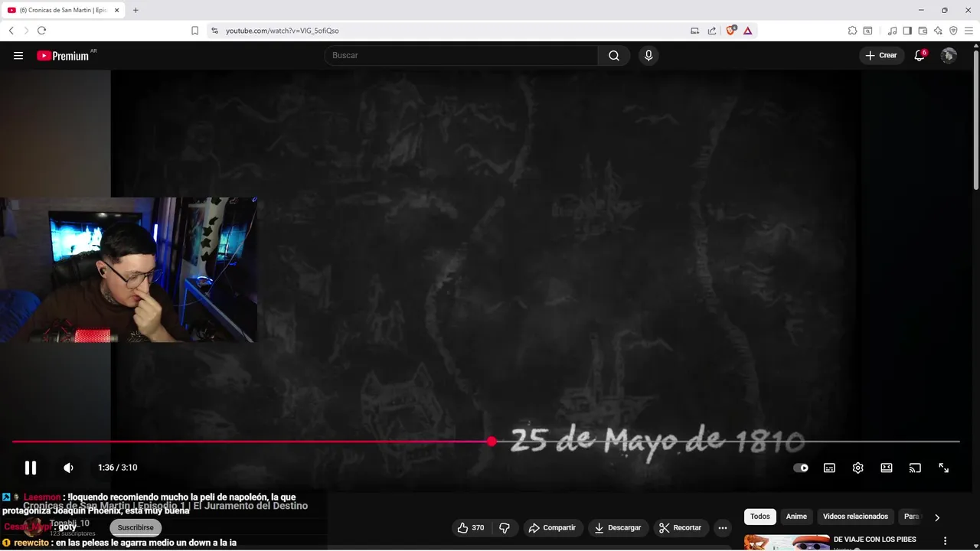The width and height of the screenshot is (980, 551).
Task: Open the Crear menu
Action: (881, 55)
